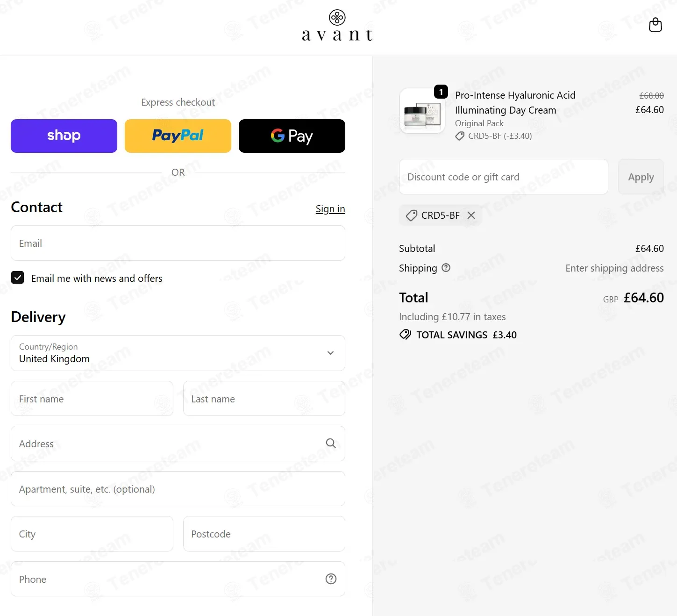The image size is (677, 616).
Task: Remove the CRD5-BF discount code
Action: tap(471, 215)
